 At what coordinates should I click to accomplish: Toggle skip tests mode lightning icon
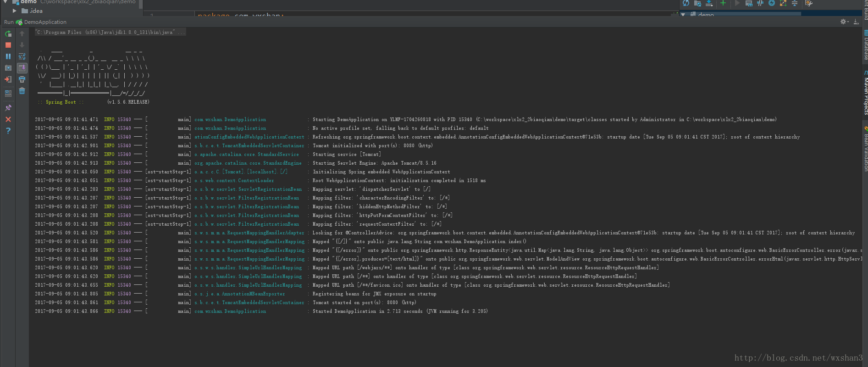click(x=772, y=3)
